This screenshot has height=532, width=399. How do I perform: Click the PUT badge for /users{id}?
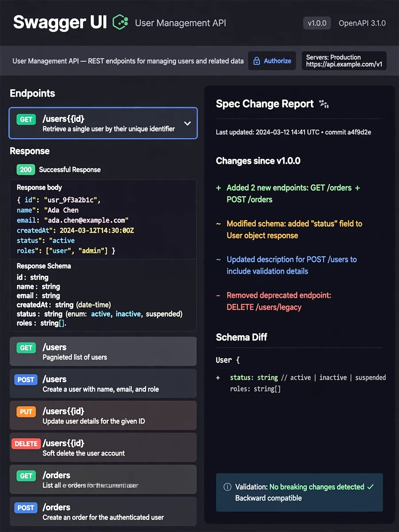click(26, 412)
